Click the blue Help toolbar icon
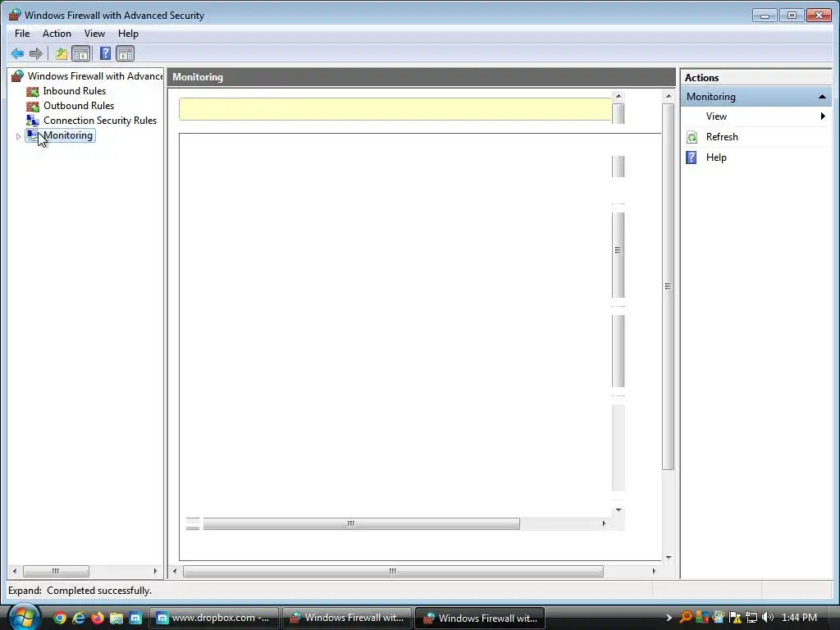840x630 pixels. tap(106, 53)
